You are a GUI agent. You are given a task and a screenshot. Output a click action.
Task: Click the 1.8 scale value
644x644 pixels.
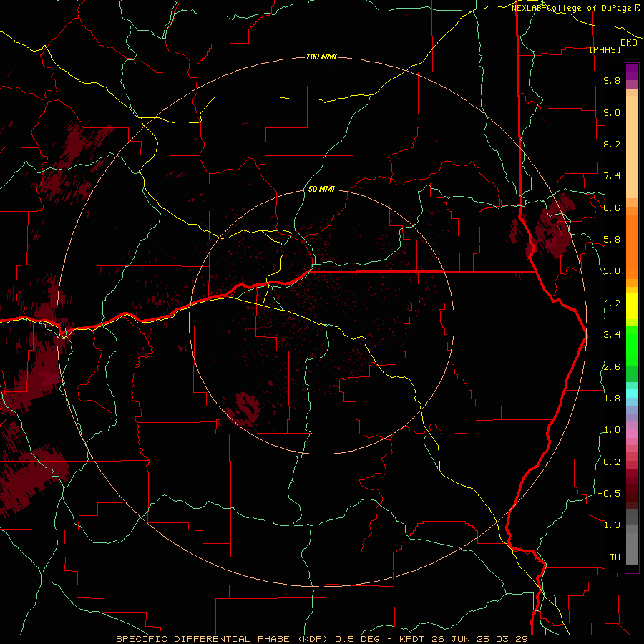612,399
